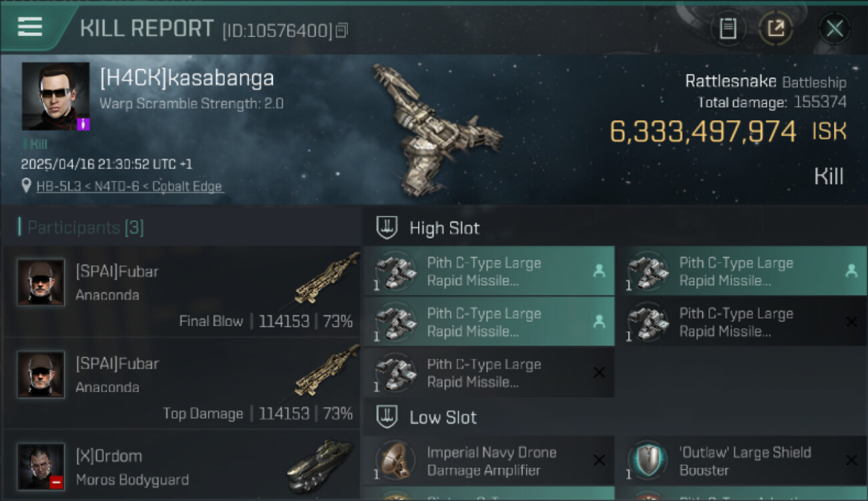Select Imperial Navy Drone Damage Amplifier
This screenshot has height=501, width=868.
tap(489, 460)
